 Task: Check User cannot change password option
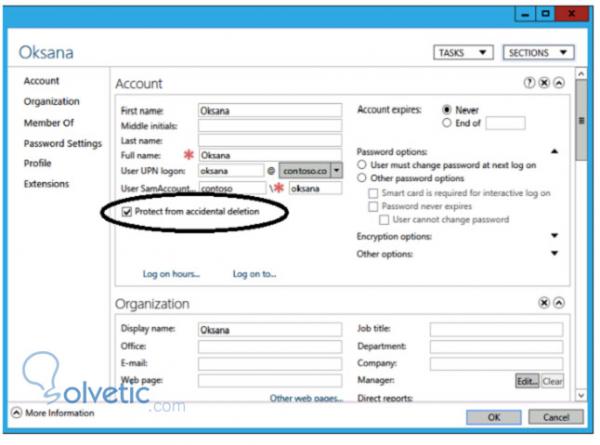pyautogui.click(x=384, y=220)
